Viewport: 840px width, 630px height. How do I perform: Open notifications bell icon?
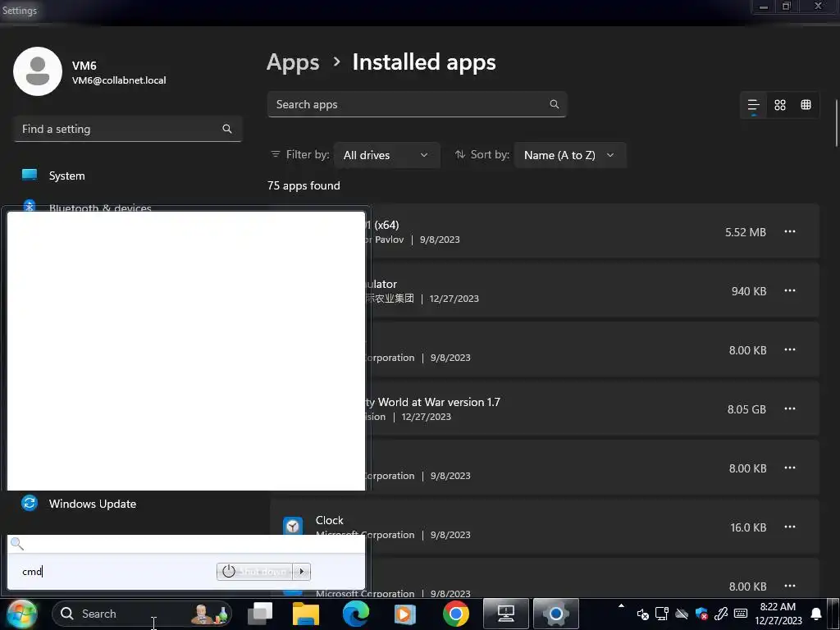(x=816, y=614)
